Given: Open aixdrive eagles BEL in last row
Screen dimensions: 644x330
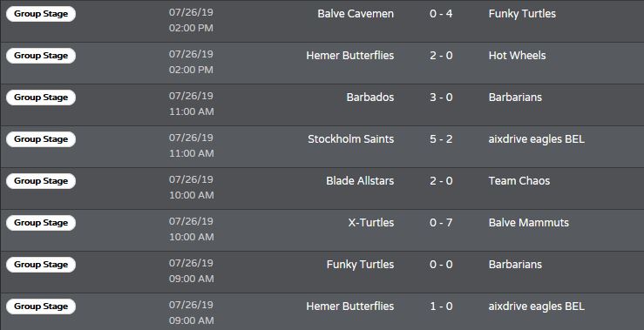Looking at the screenshot, I should 537,306.
